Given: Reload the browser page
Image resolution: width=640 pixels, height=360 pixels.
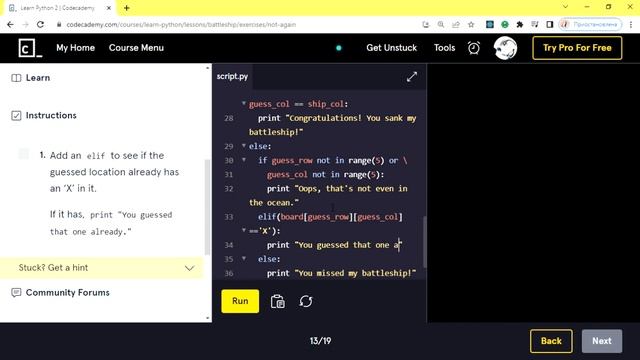Looking at the screenshot, I should [40, 24].
